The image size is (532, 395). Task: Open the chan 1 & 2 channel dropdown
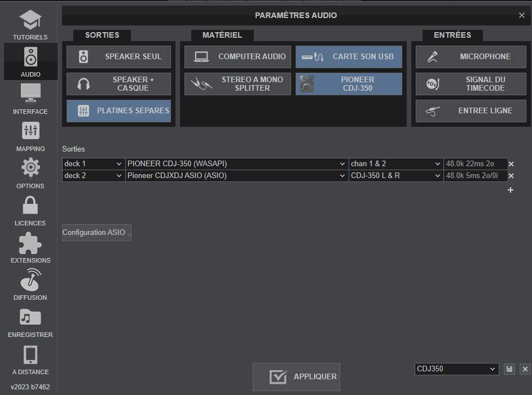pyautogui.click(x=396, y=164)
